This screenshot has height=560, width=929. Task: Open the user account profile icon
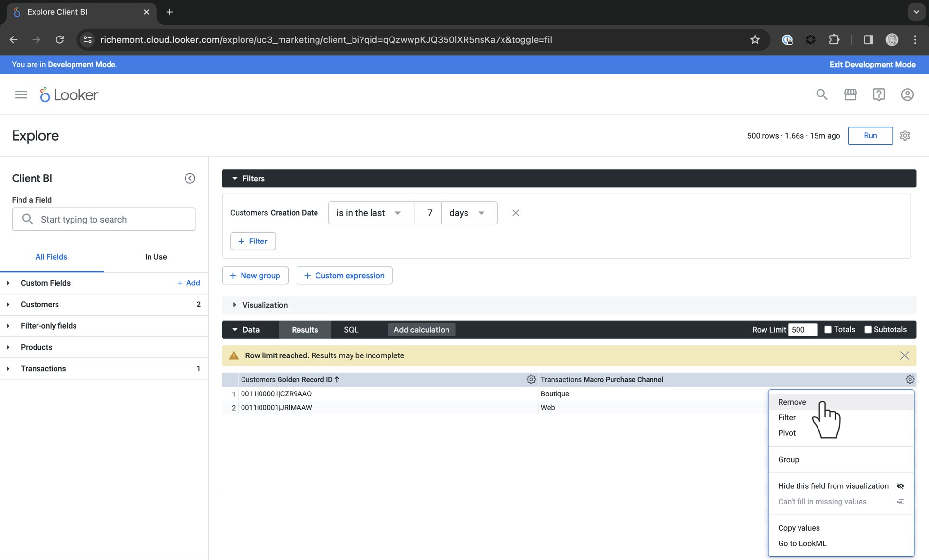tap(907, 94)
